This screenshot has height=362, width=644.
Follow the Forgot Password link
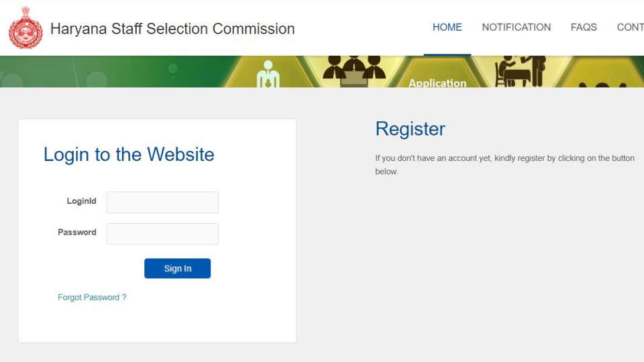(x=92, y=298)
